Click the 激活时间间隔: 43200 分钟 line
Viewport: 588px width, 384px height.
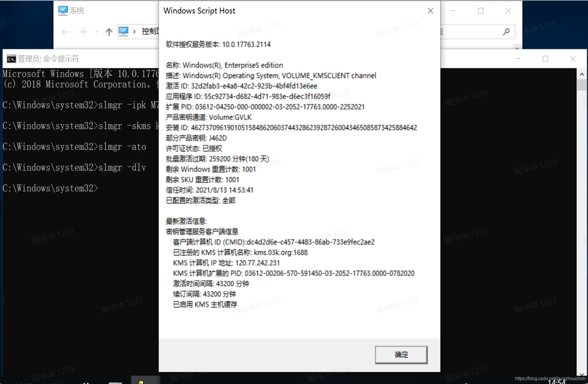tap(211, 284)
